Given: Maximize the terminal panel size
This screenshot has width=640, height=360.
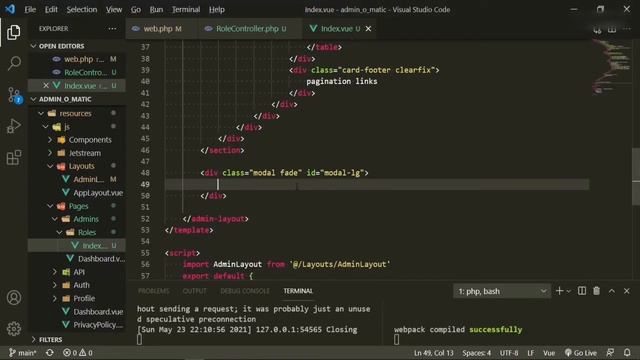Looking at the screenshot, I should click(x=611, y=291).
